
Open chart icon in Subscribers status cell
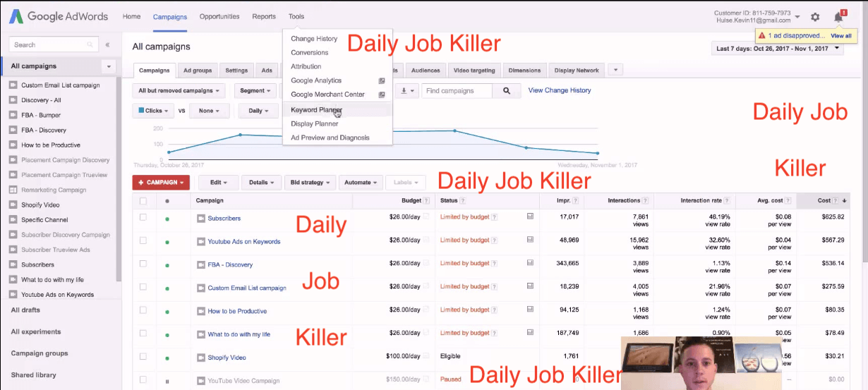(530, 217)
